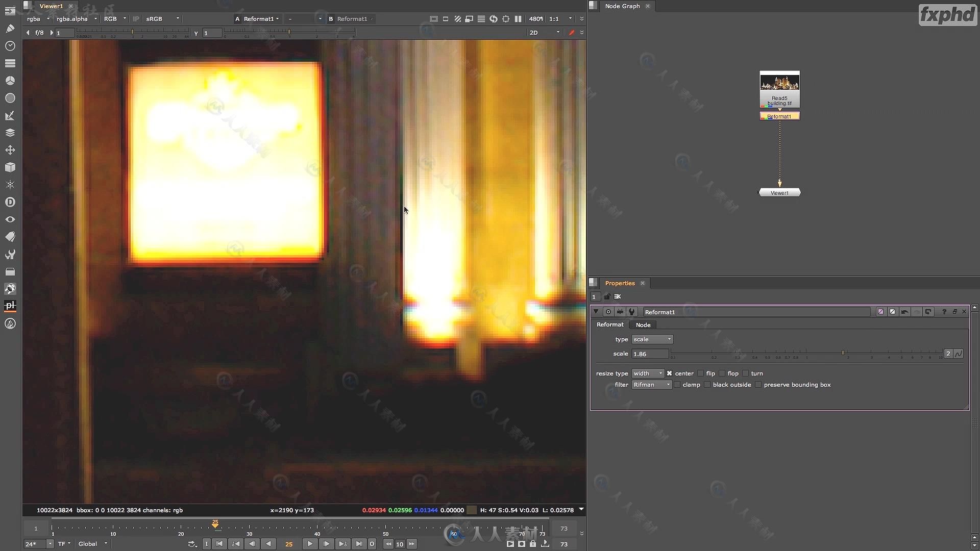Jump to the last frame

[359, 544]
